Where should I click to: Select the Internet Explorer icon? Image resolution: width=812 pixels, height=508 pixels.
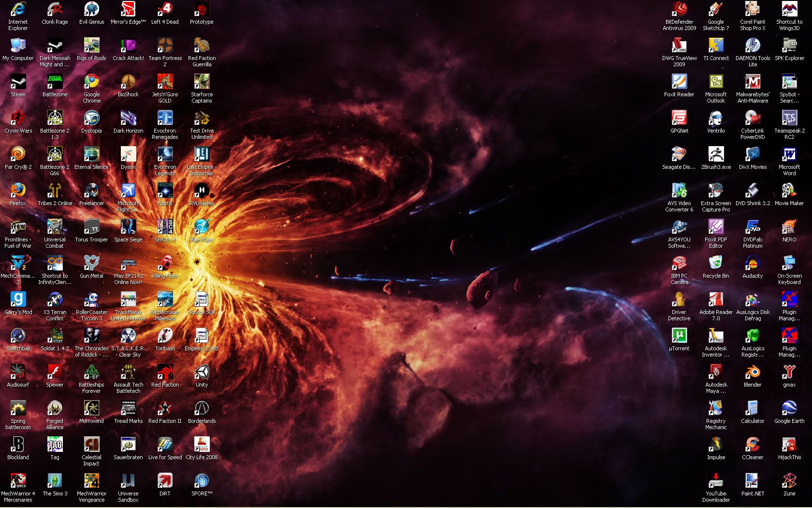click(x=18, y=9)
